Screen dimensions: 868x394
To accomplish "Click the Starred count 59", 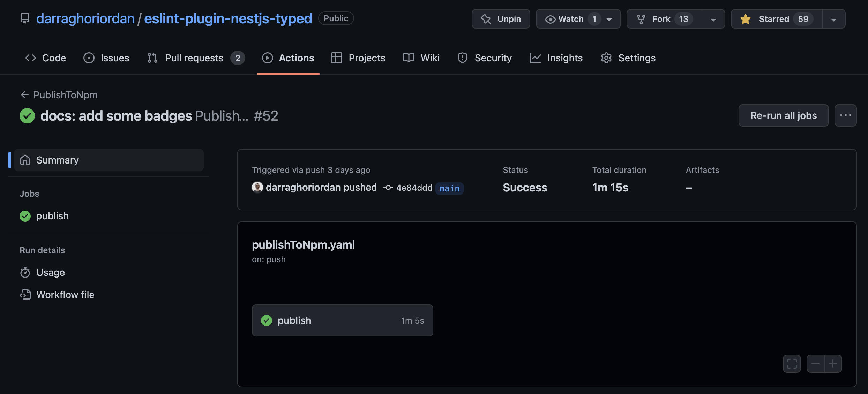I will pyautogui.click(x=803, y=19).
